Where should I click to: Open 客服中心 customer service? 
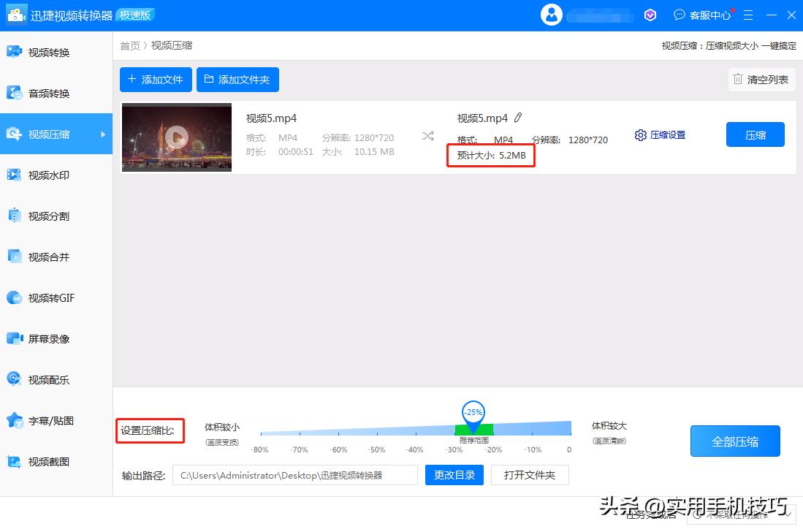click(x=704, y=15)
